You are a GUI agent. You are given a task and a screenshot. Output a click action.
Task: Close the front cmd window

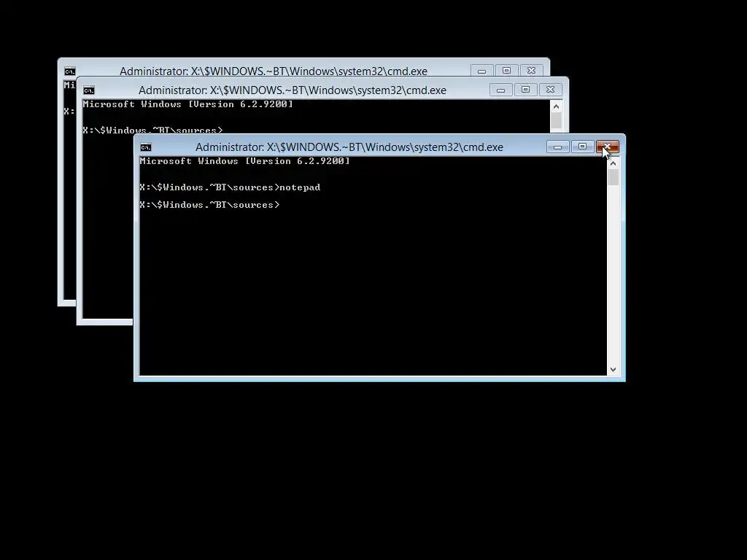608,147
